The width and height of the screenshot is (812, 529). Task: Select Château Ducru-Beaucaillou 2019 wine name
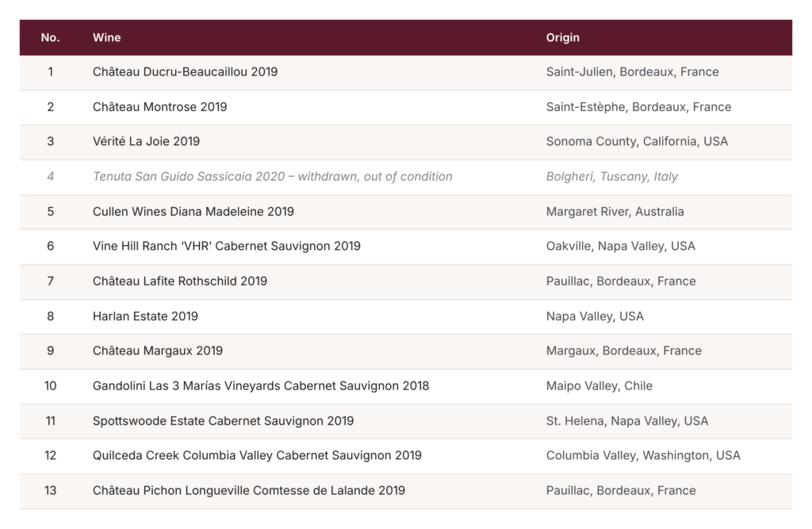185,71
